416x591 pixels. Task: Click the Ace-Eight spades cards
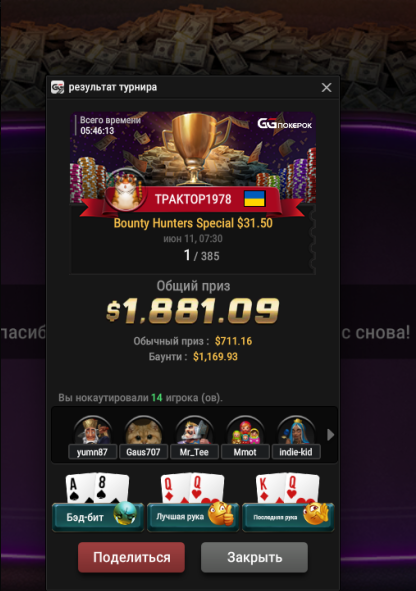coord(97,488)
